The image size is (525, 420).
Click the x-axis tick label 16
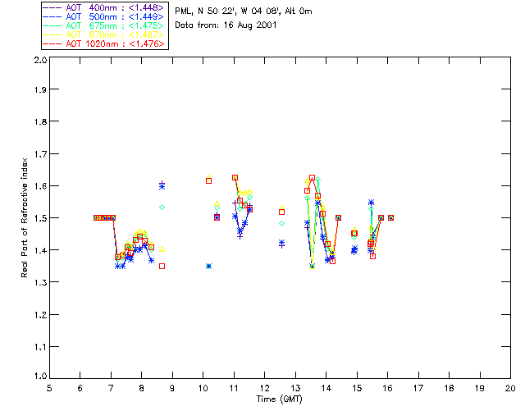(x=388, y=388)
